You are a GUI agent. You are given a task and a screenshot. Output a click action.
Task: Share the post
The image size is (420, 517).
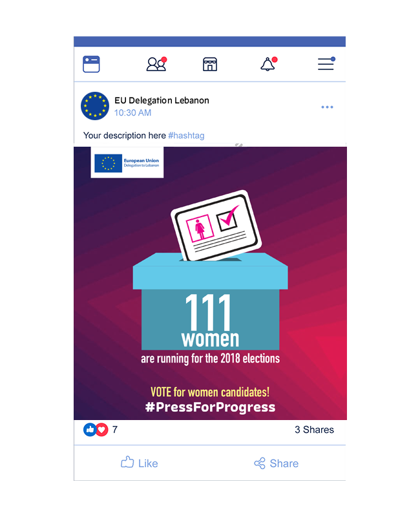click(x=277, y=463)
